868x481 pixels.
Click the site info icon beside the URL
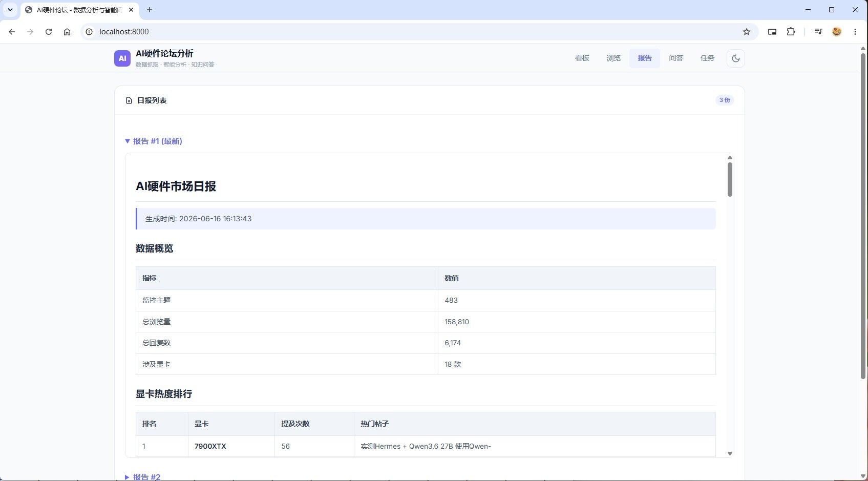point(89,32)
